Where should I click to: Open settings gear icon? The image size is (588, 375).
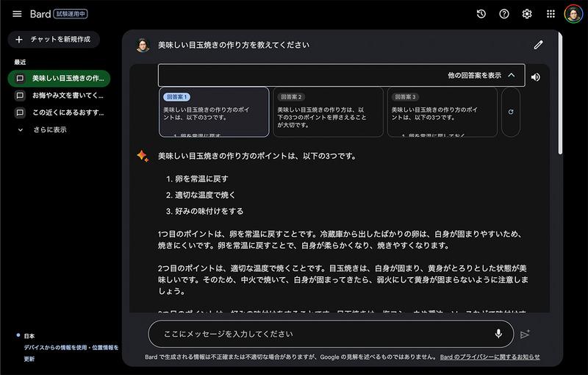[x=527, y=14]
